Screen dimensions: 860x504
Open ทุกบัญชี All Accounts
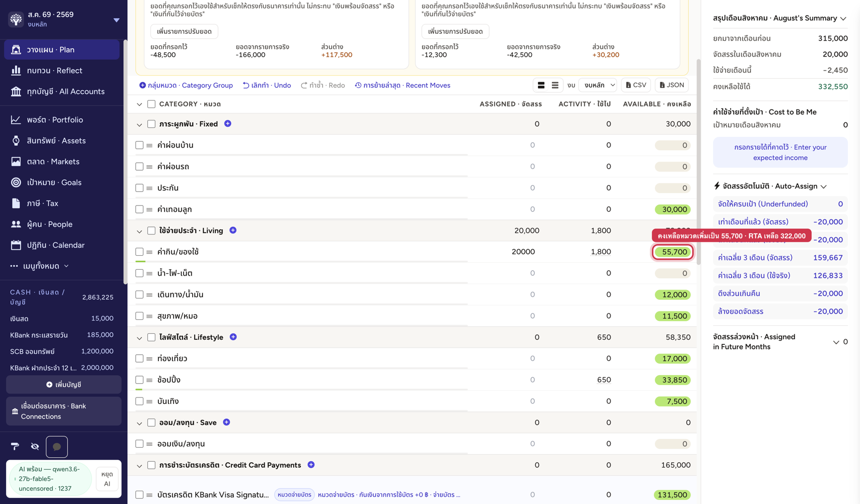(62, 92)
